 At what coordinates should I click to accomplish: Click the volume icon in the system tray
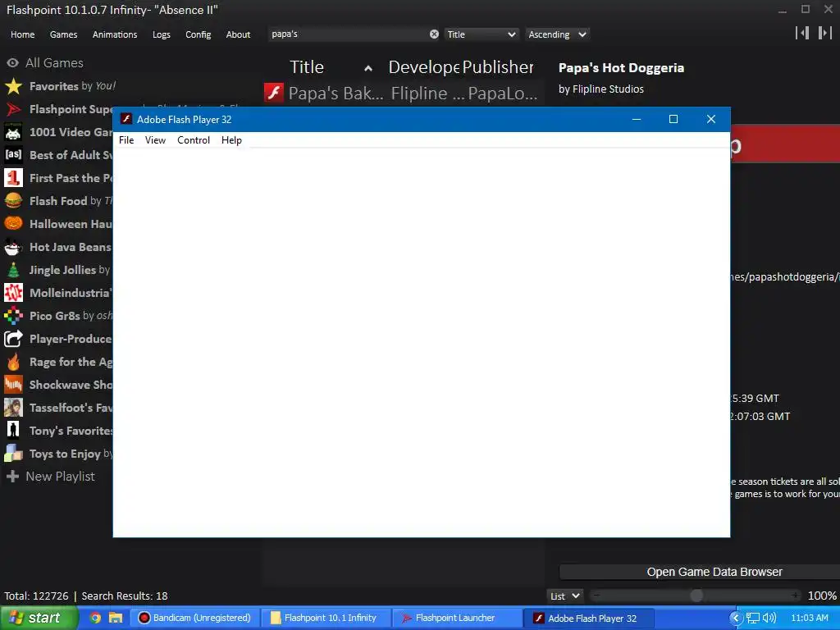coord(769,618)
